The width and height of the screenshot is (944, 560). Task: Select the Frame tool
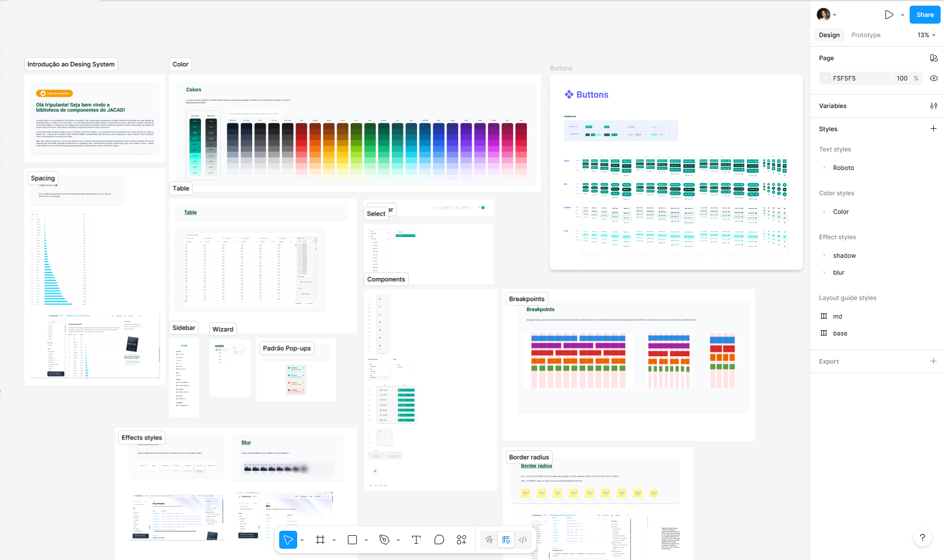[x=320, y=540]
